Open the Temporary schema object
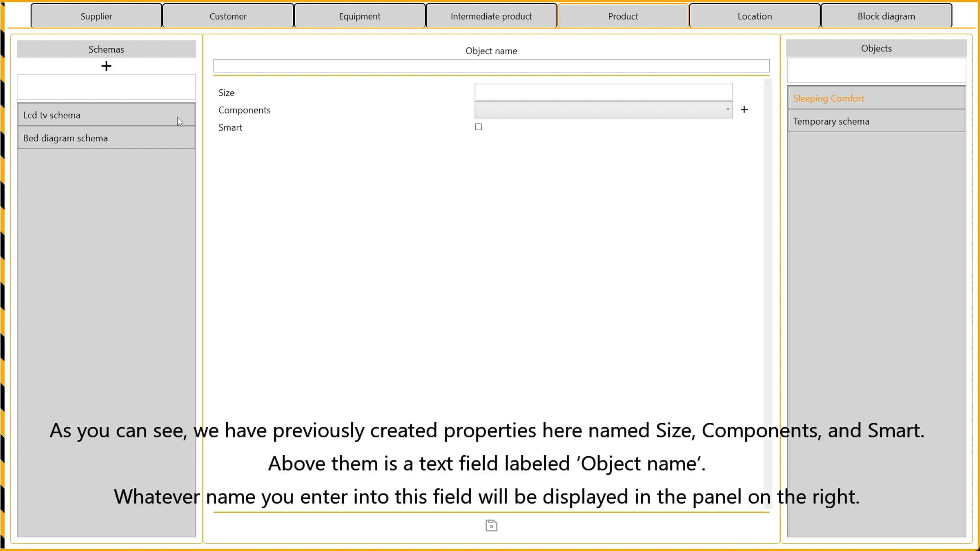The image size is (980, 551). 876,121
